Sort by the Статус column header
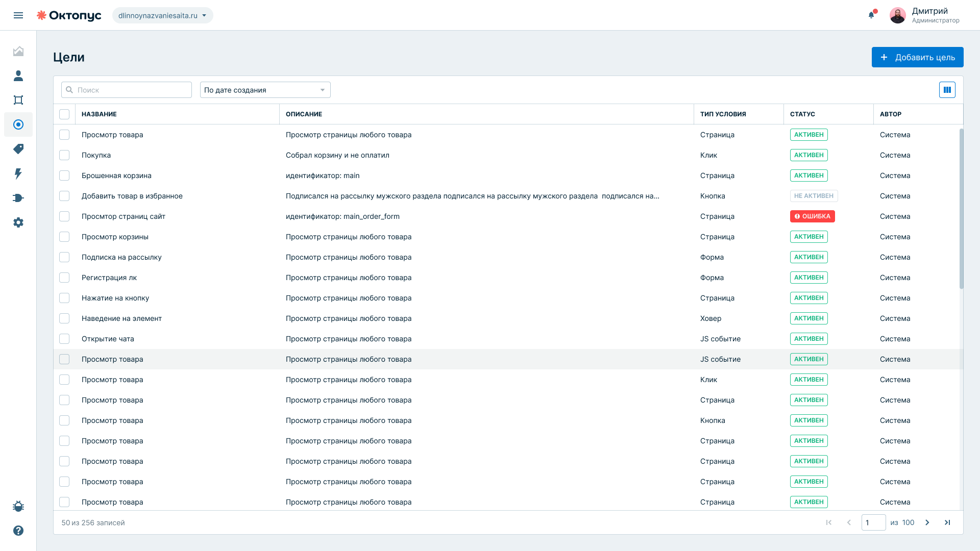The height and width of the screenshot is (551, 980). (802, 114)
